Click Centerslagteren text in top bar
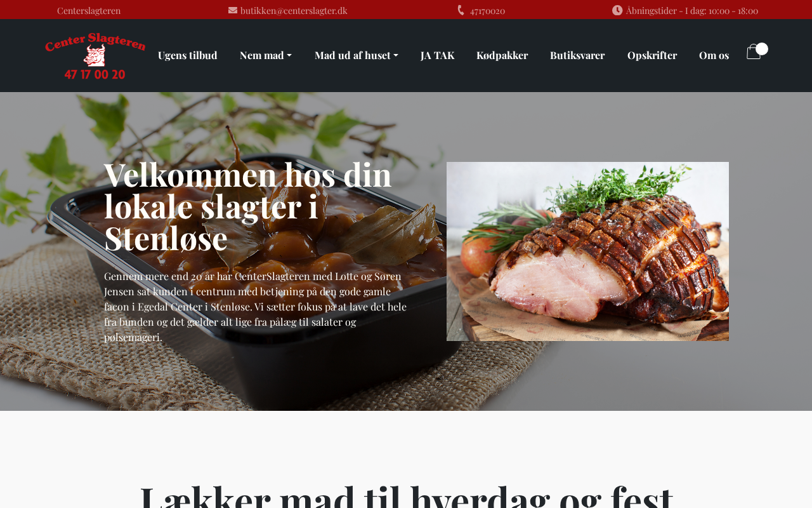Image resolution: width=812 pixels, height=508 pixels. pos(89,10)
